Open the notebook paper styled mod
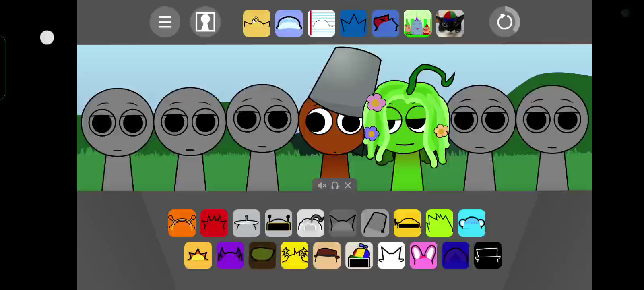This screenshot has height=290, width=644. (x=321, y=23)
